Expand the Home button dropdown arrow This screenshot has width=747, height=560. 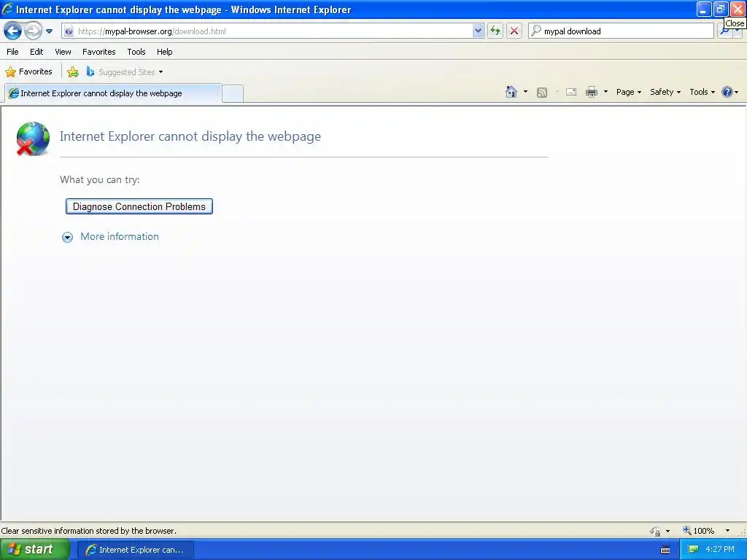point(525,92)
